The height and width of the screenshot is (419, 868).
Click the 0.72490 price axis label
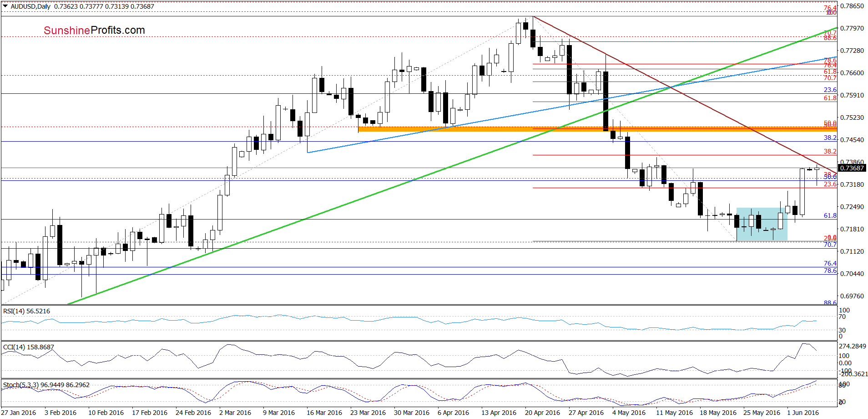click(852, 207)
